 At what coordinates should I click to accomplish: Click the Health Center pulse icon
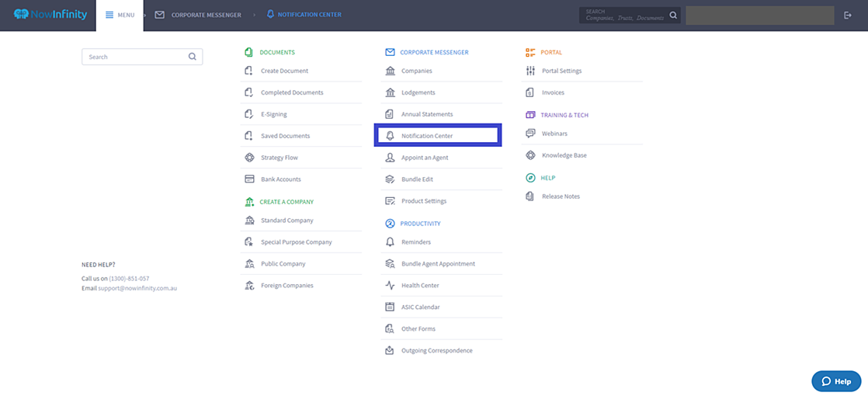pyautogui.click(x=390, y=285)
